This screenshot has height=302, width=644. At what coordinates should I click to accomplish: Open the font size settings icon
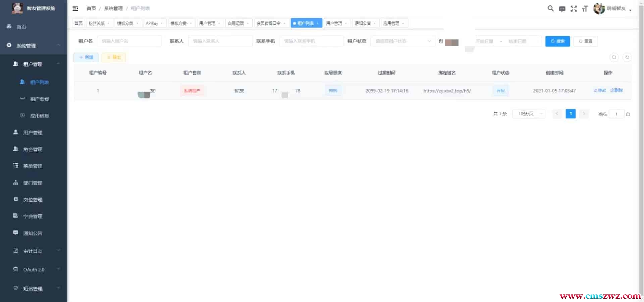click(585, 9)
